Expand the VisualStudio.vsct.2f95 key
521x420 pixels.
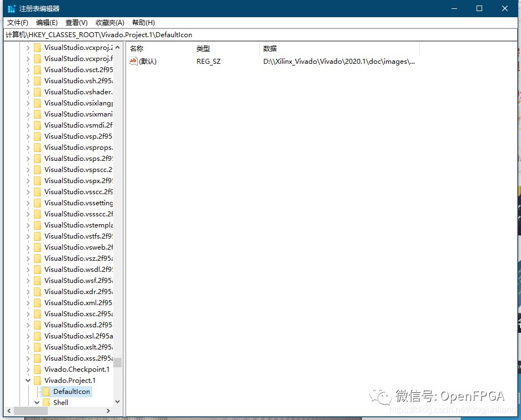pyautogui.click(x=28, y=70)
